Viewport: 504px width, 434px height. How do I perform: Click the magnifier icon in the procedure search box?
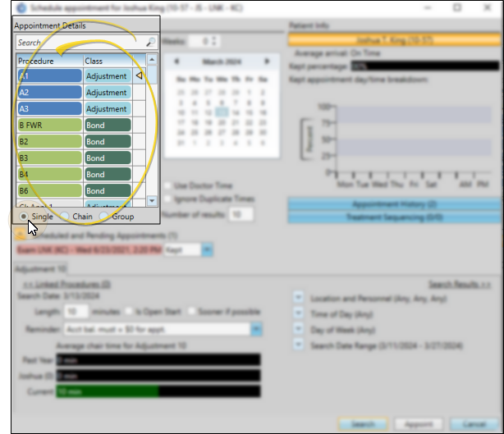click(x=150, y=42)
